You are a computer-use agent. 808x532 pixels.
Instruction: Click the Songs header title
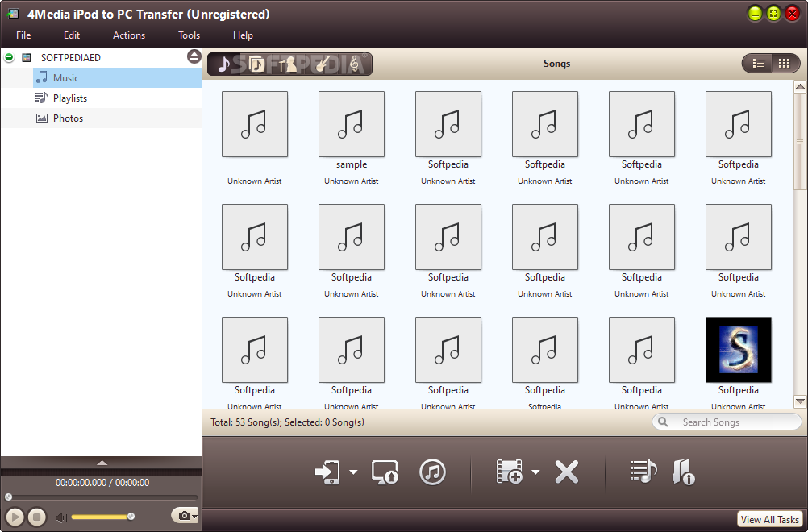click(556, 64)
